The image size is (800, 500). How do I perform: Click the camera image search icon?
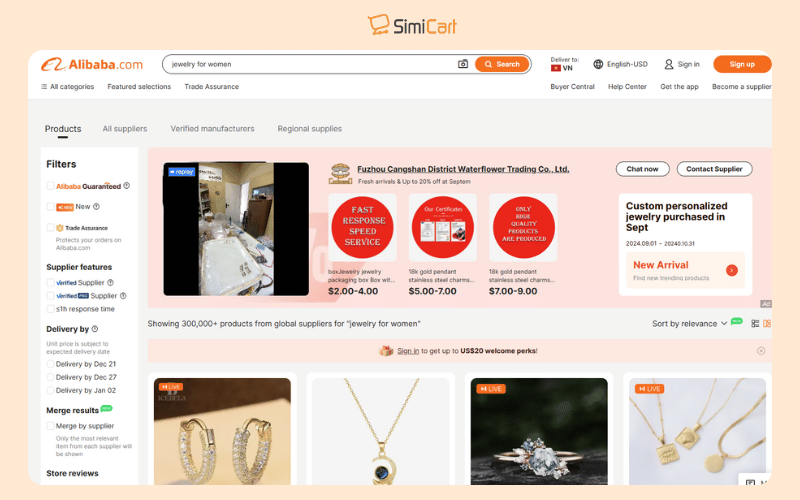point(463,64)
